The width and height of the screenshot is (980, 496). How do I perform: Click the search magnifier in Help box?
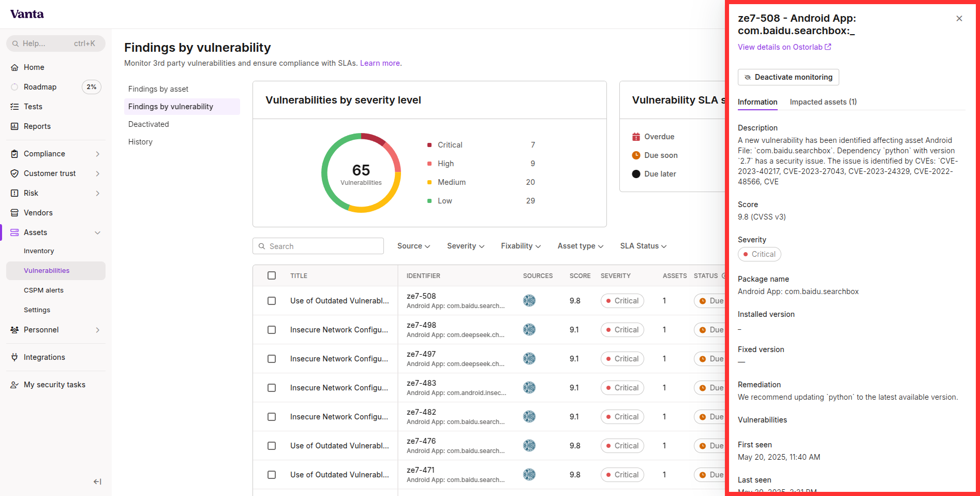pyautogui.click(x=16, y=43)
